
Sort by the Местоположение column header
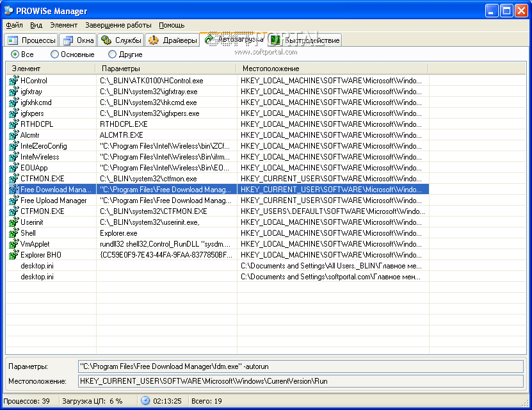[x=332, y=69]
